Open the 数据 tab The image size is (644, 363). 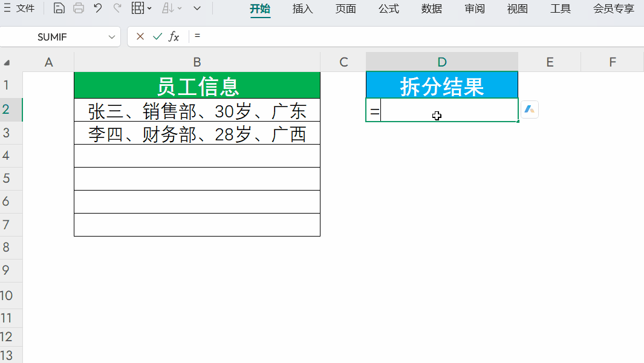[x=432, y=8]
